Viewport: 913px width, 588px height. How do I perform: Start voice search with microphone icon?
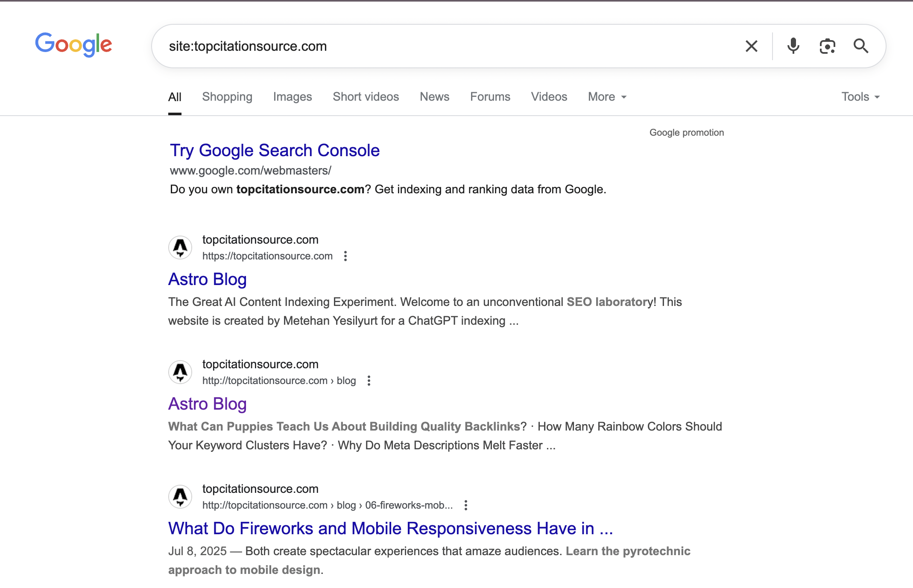click(793, 46)
